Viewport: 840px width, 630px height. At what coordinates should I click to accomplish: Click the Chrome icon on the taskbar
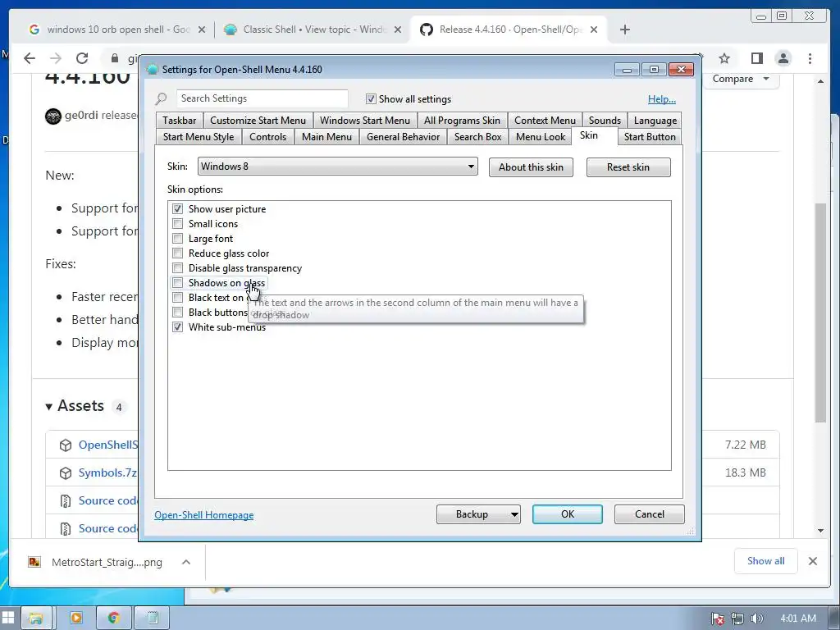click(113, 618)
